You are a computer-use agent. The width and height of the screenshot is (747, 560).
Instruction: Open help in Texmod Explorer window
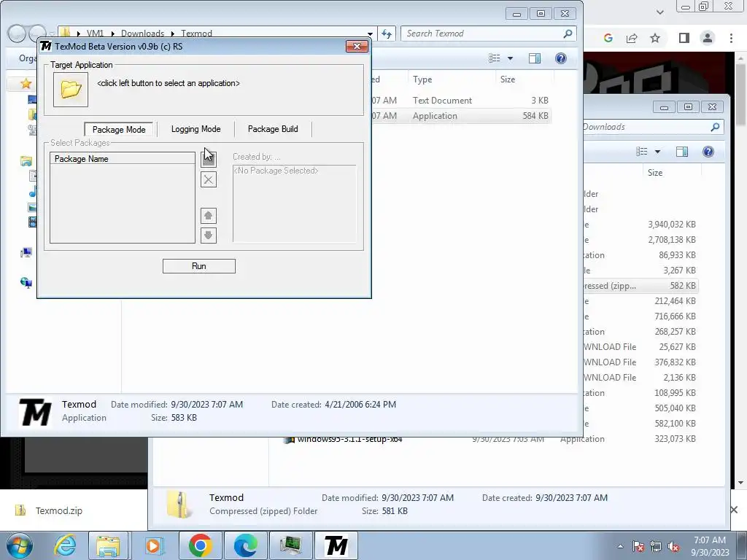pos(561,58)
